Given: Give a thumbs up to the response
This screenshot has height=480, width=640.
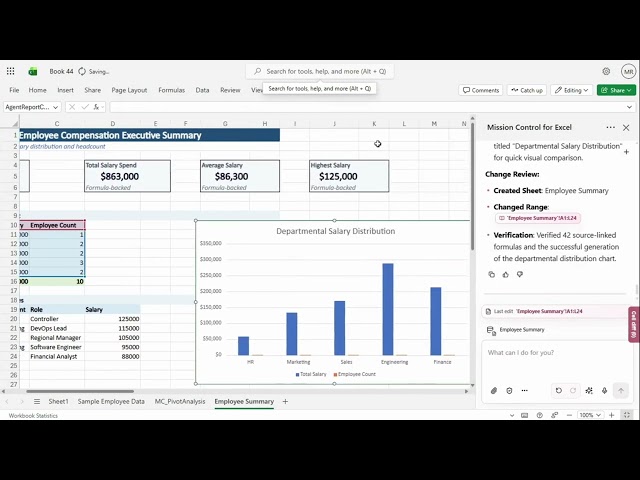Looking at the screenshot, I should click(506, 275).
